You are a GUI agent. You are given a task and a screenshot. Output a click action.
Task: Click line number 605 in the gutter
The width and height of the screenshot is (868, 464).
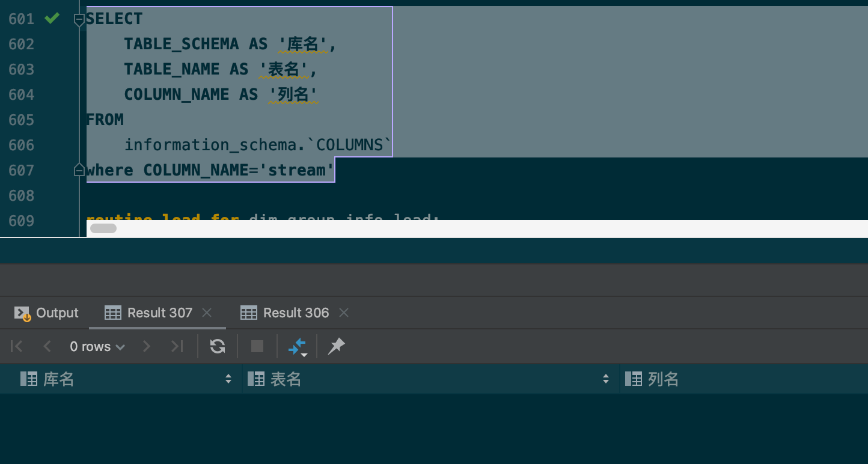click(x=22, y=120)
